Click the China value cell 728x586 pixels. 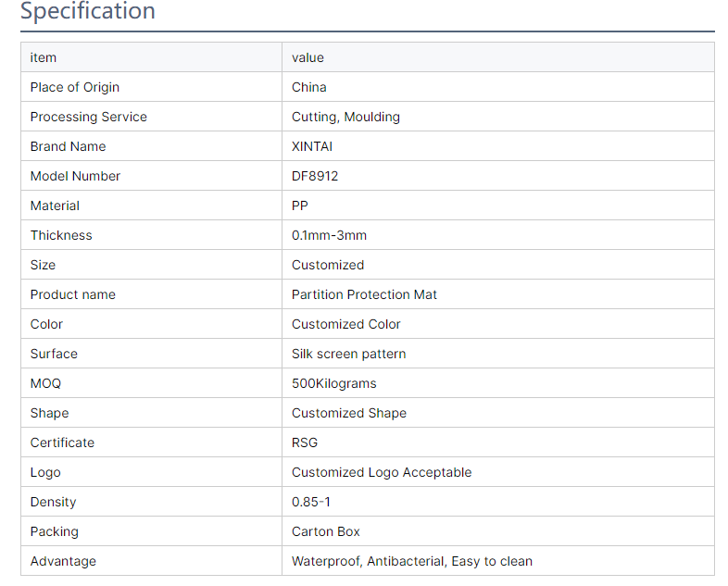[308, 87]
